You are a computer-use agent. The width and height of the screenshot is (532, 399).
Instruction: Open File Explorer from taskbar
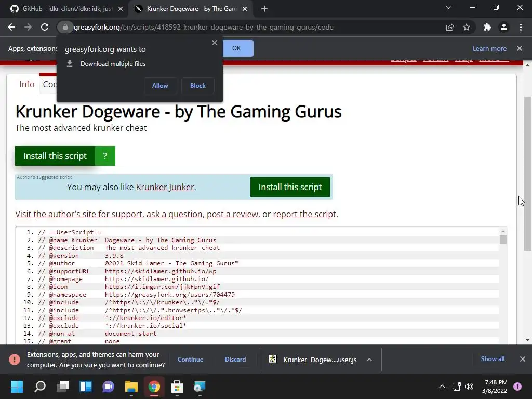131,387
